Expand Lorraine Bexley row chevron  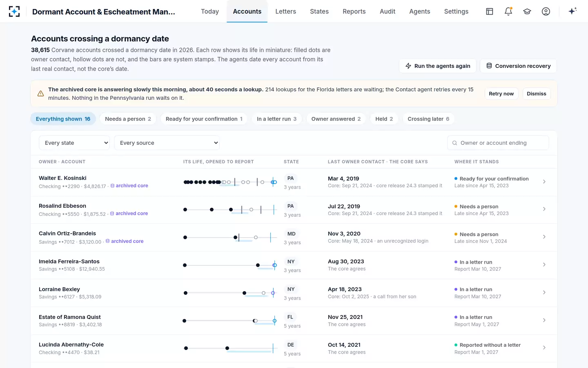click(544, 292)
